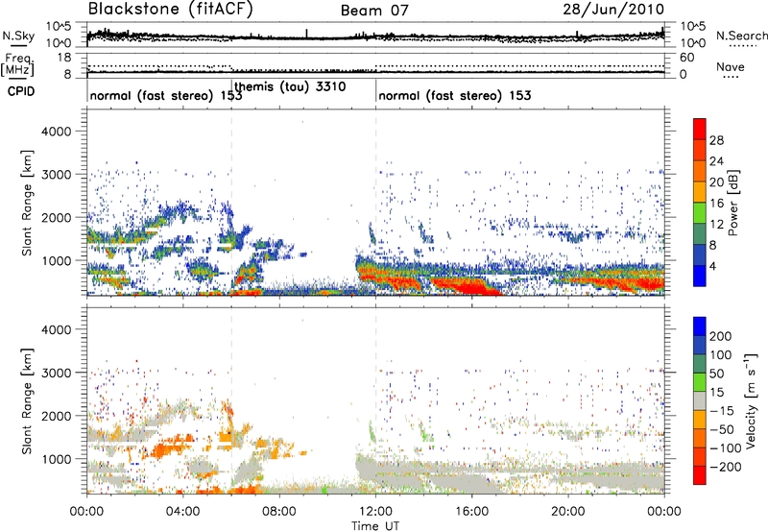Click the "08:00" time axis tick
Viewport: 768px width, 532px height.
279,512
